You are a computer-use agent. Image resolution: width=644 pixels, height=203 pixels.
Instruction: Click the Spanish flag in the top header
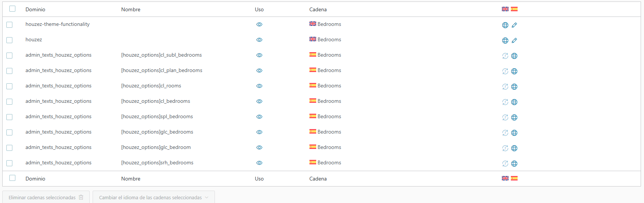[x=514, y=9]
